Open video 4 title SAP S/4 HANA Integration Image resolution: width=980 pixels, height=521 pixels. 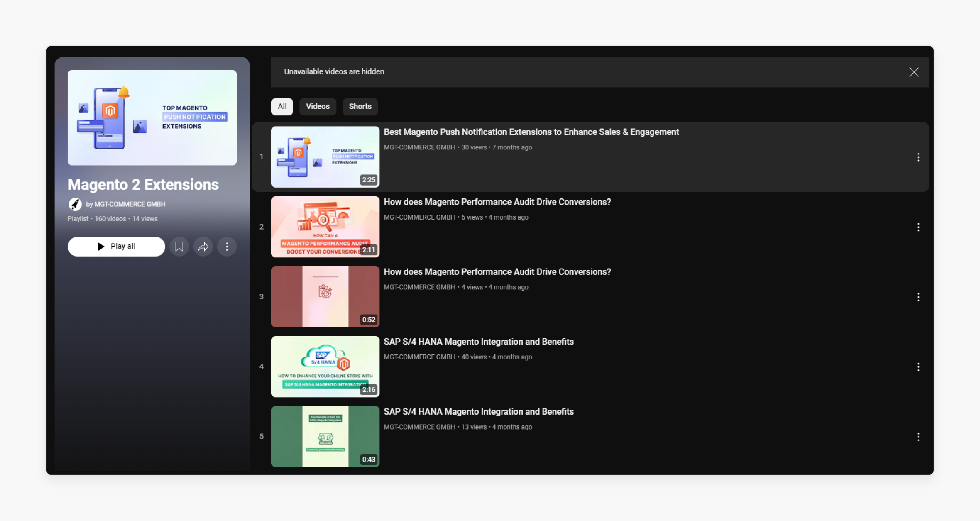click(479, 342)
